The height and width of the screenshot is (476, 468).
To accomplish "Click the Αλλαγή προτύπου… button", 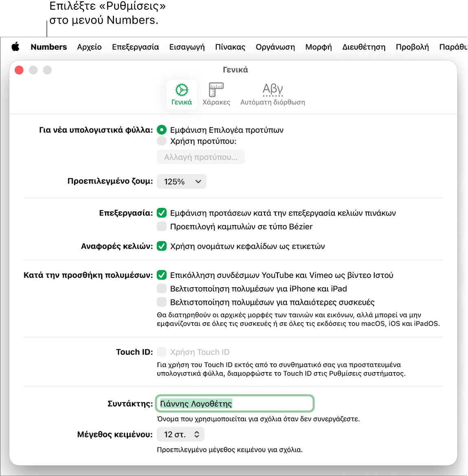I will (201, 157).
